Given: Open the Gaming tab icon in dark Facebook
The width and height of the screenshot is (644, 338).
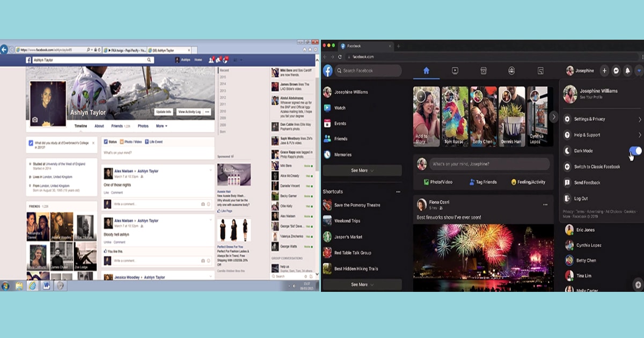Looking at the screenshot, I should pyautogui.click(x=541, y=70).
